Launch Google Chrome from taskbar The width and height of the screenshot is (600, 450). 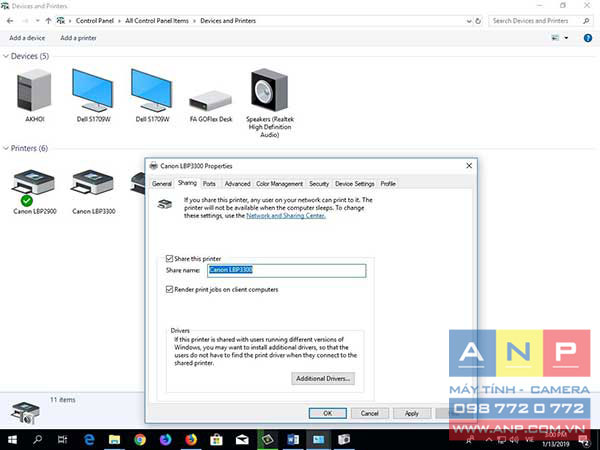[x=140, y=439]
